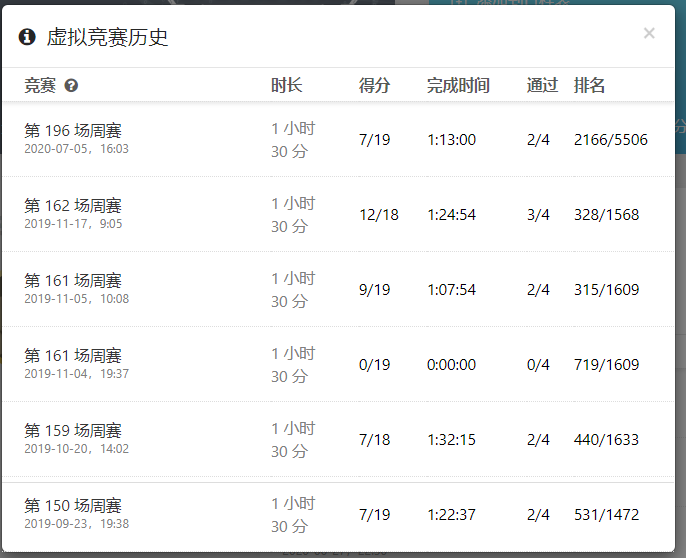Click the 12/18 score cell

(x=378, y=215)
